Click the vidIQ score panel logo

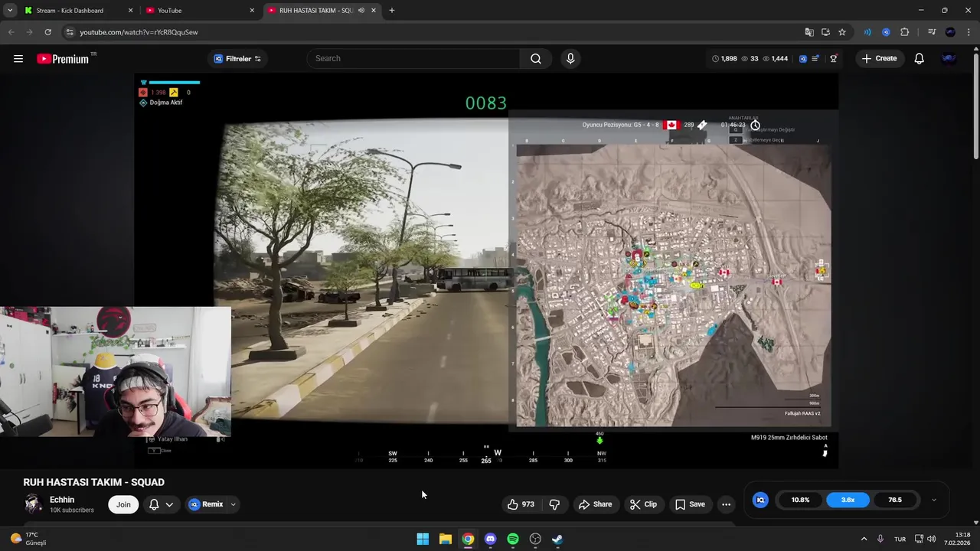coord(760,500)
